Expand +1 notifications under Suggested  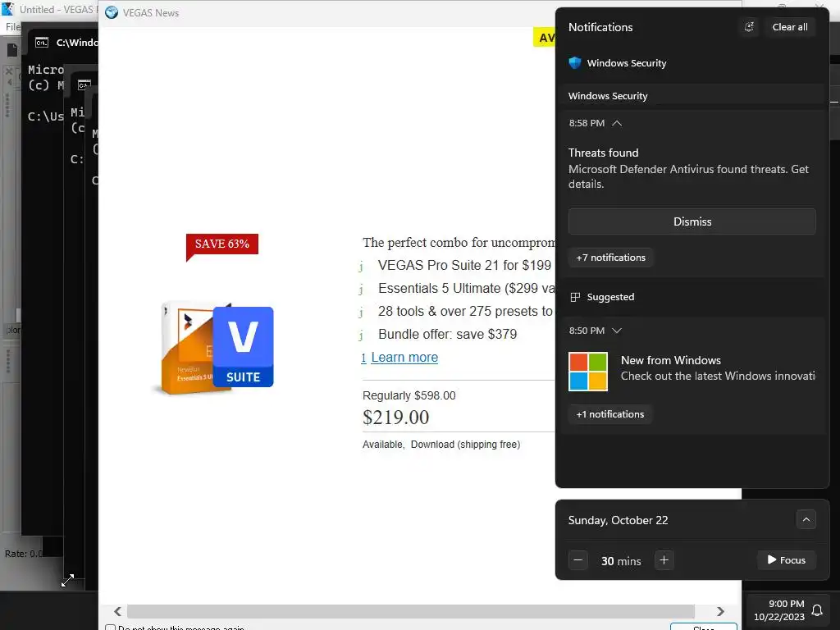click(x=609, y=414)
